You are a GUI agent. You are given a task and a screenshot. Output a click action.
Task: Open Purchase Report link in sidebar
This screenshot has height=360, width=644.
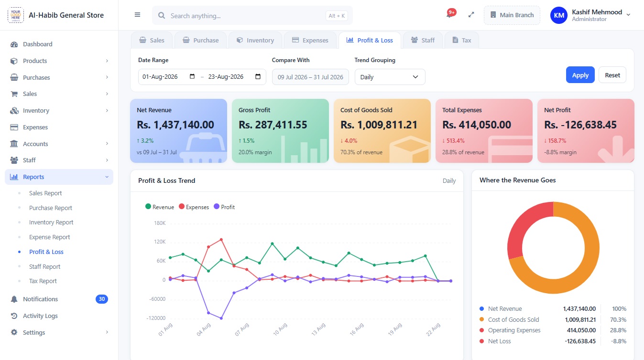51,208
